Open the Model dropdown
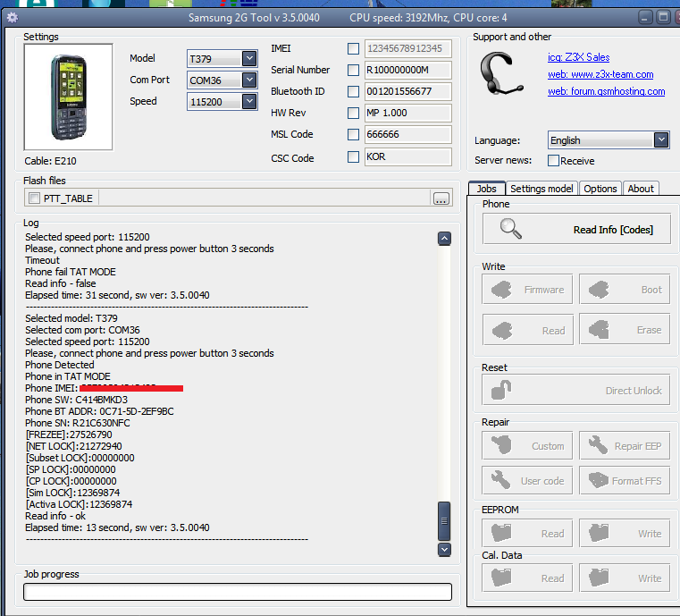 (249, 58)
